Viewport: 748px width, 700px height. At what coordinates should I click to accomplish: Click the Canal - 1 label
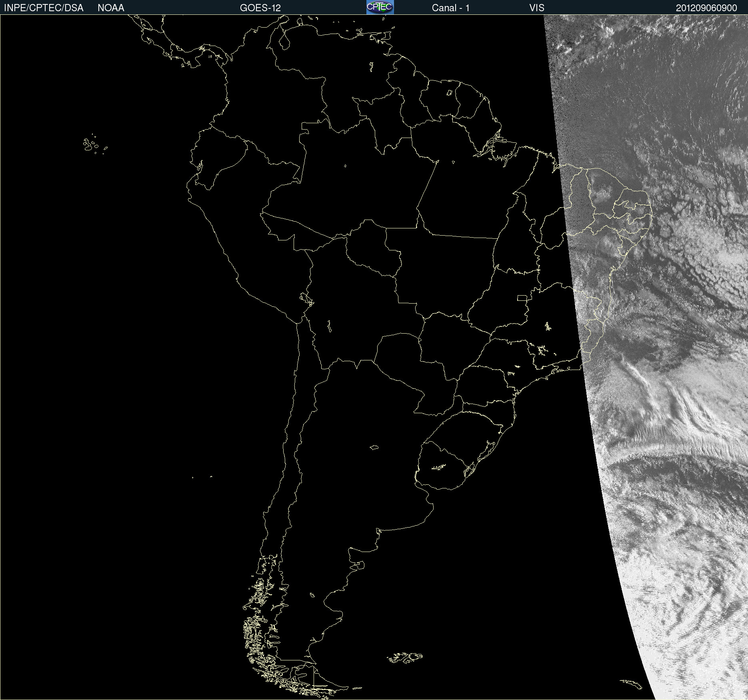(451, 8)
